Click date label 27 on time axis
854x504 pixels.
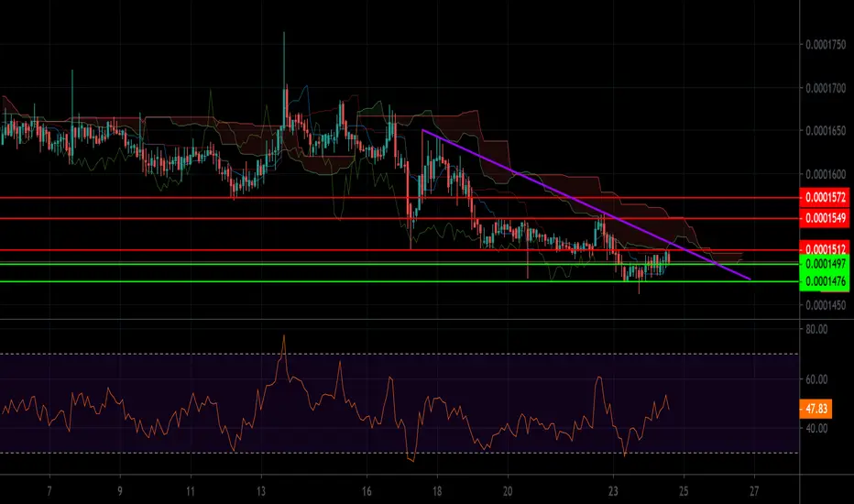click(x=754, y=491)
